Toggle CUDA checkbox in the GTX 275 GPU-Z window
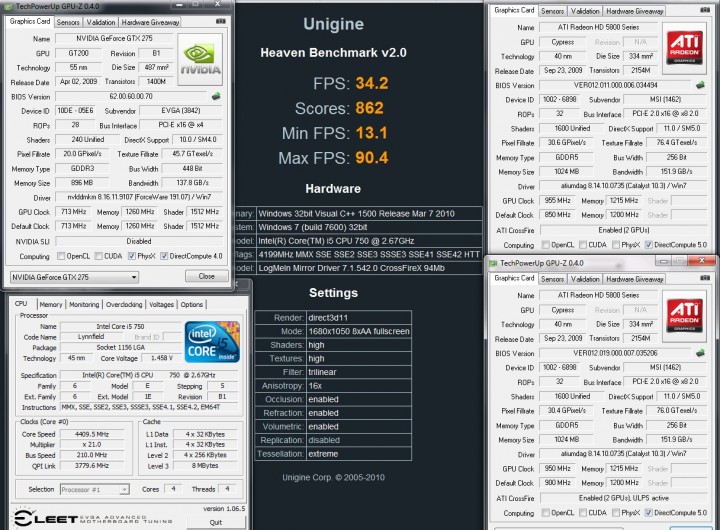 (x=98, y=256)
